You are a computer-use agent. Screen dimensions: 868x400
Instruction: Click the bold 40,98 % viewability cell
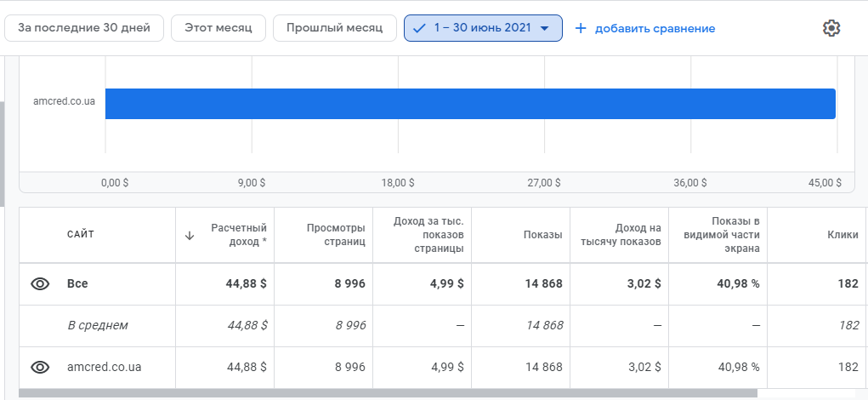(739, 283)
